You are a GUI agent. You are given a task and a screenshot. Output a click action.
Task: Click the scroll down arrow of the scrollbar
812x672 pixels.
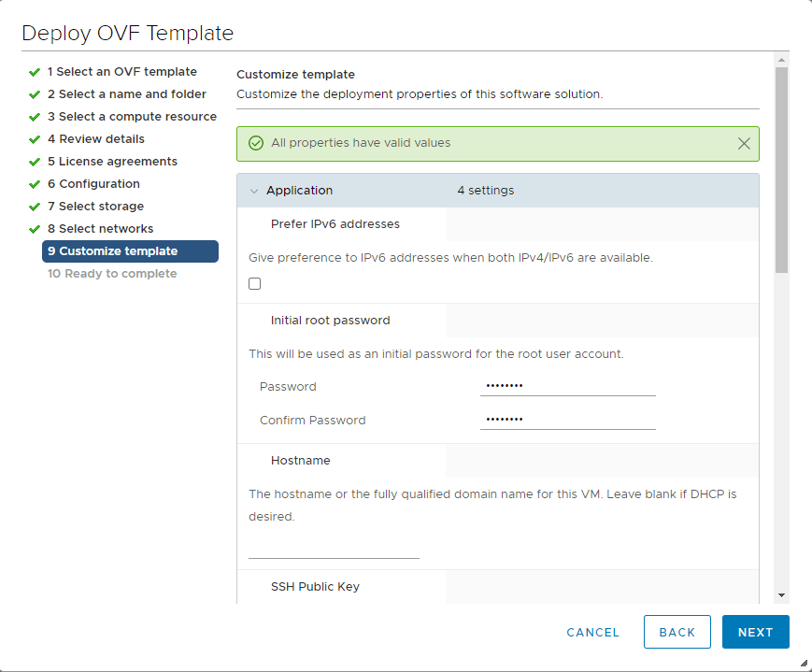click(x=781, y=595)
